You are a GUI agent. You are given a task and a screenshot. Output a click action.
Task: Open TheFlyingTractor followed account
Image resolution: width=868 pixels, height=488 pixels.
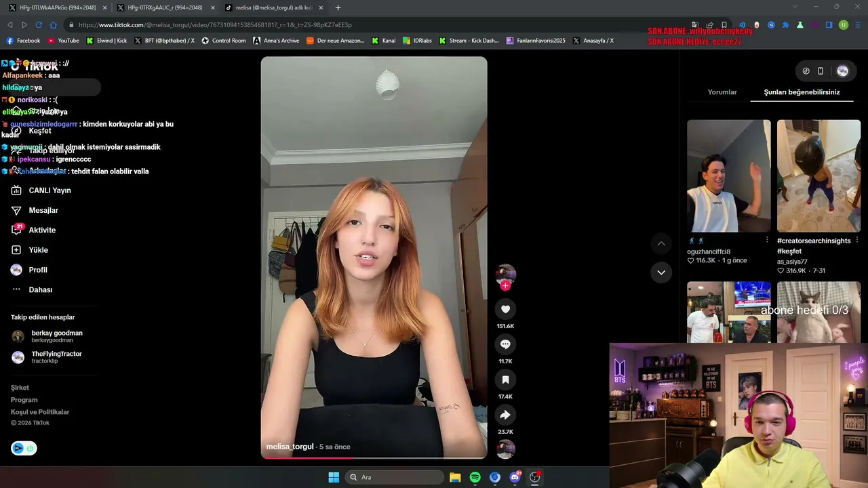point(47,357)
